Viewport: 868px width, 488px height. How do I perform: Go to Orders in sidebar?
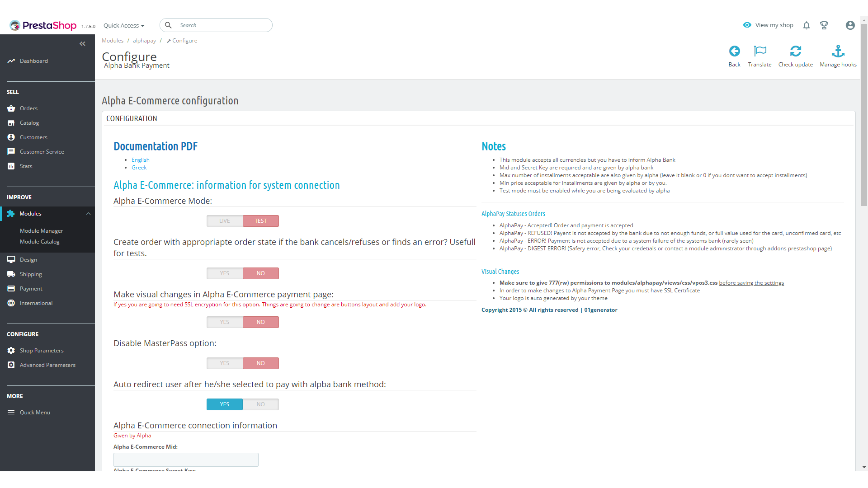[28, 108]
